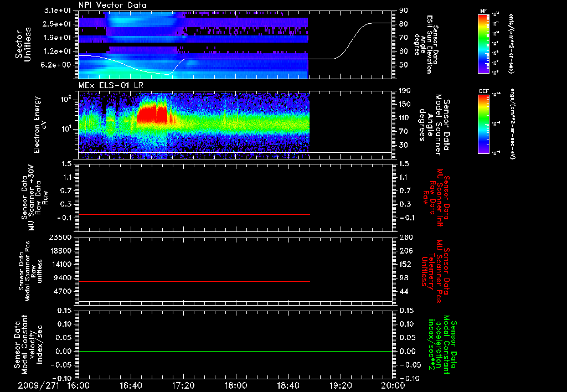Click the 3.1e+01 sector tick label
The height and width of the screenshot is (392, 567).
tap(56, 11)
